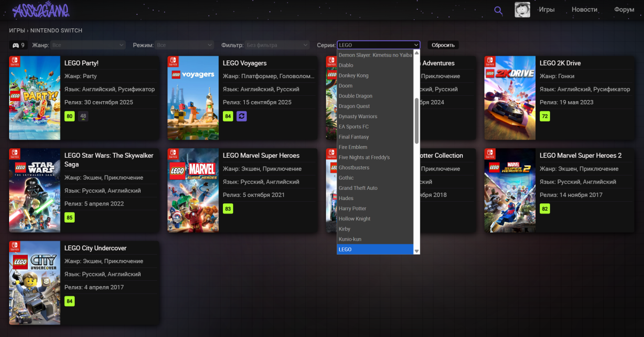Collapse the Серии LEGO dropdown
The width and height of the screenshot is (644, 337).
pyautogui.click(x=378, y=45)
